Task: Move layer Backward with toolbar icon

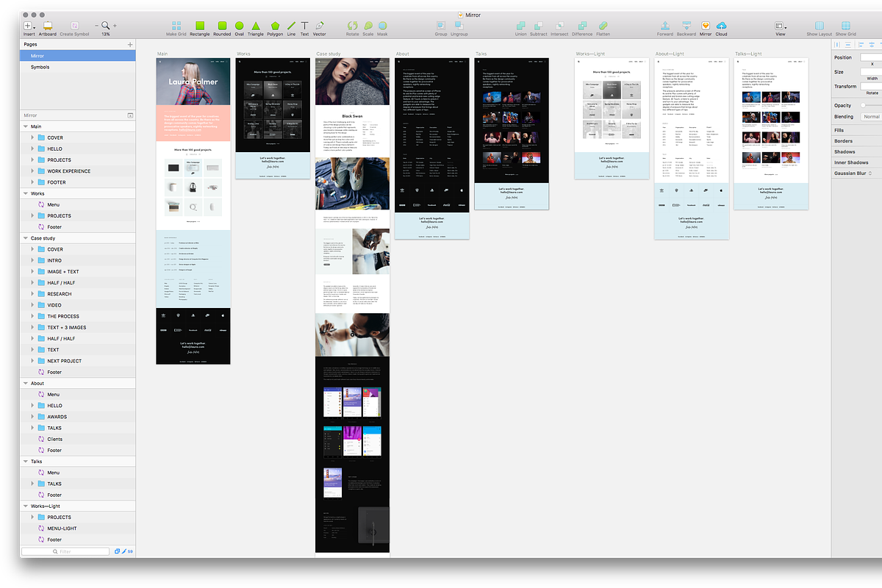Action: coord(686,26)
